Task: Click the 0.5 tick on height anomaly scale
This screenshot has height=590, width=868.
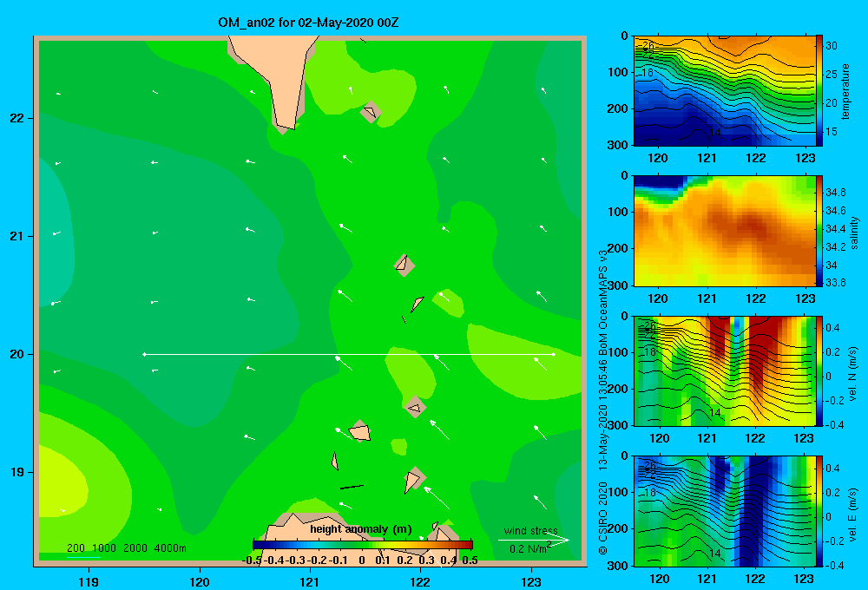Action: coord(470,560)
